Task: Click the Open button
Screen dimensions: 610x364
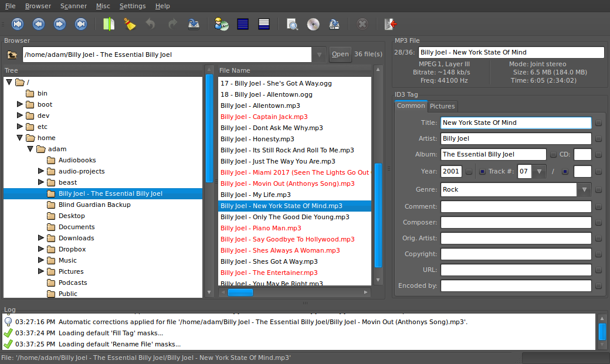Action: click(340, 54)
